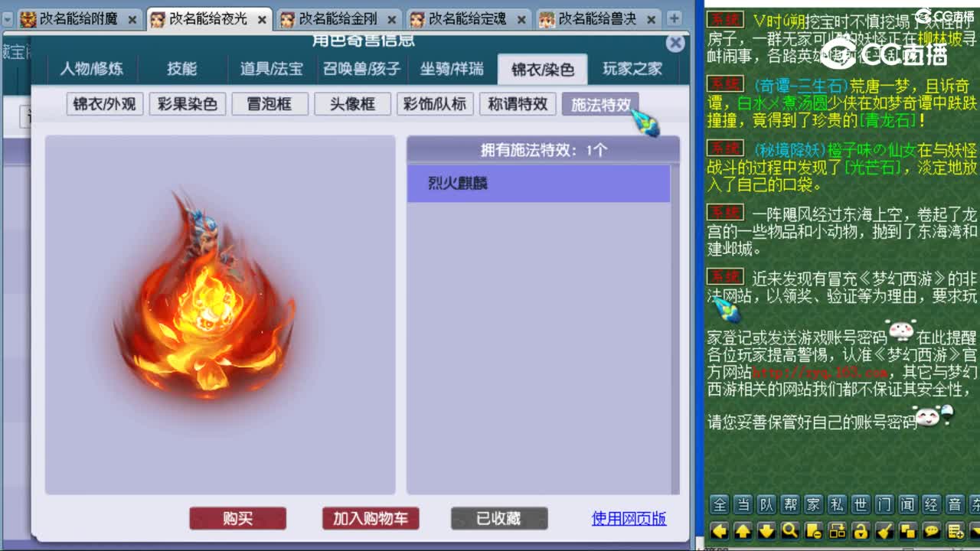Select the 帮 (guild) chat channel button
This screenshot has height=551, width=980.
pyautogui.click(x=790, y=505)
